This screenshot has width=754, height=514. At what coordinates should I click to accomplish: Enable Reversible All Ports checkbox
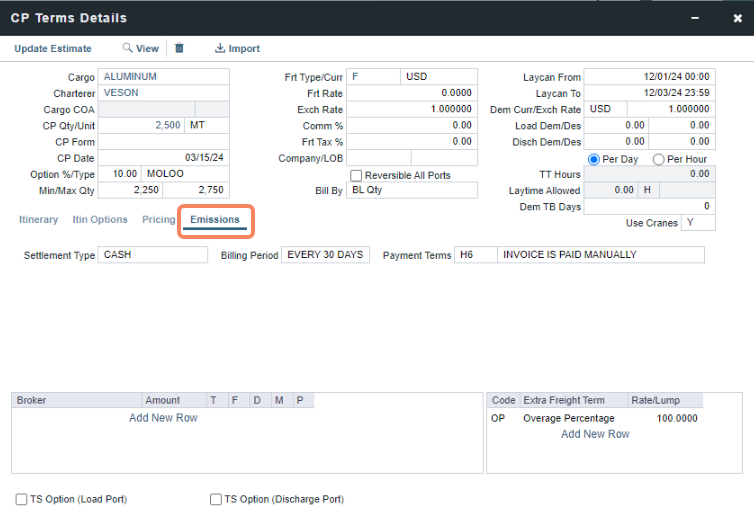(x=356, y=176)
